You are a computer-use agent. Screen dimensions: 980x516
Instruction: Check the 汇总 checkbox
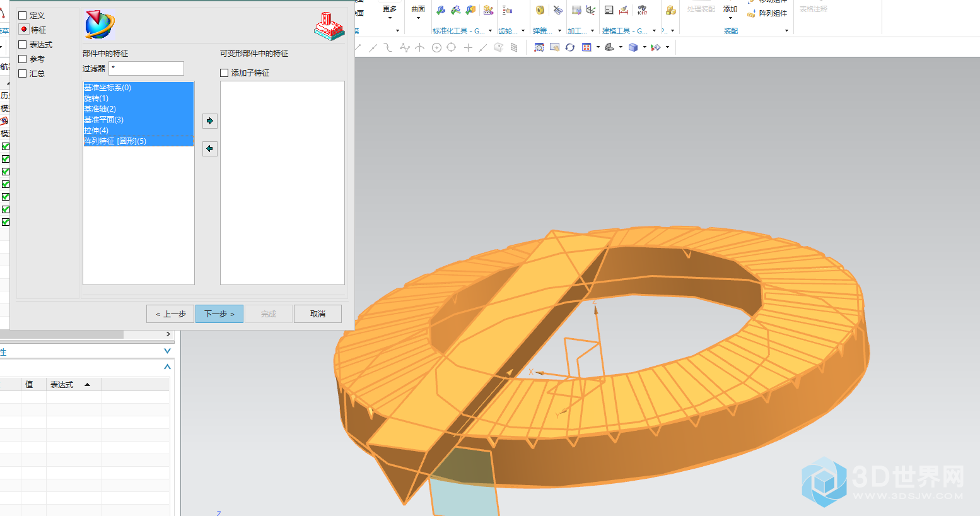pyautogui.click(x=23, y=73)
